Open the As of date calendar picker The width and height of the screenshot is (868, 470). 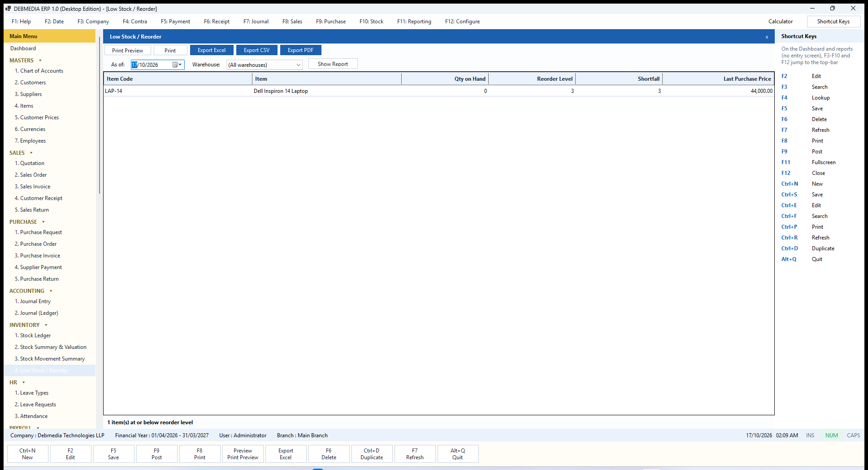[x=177, y=65]
